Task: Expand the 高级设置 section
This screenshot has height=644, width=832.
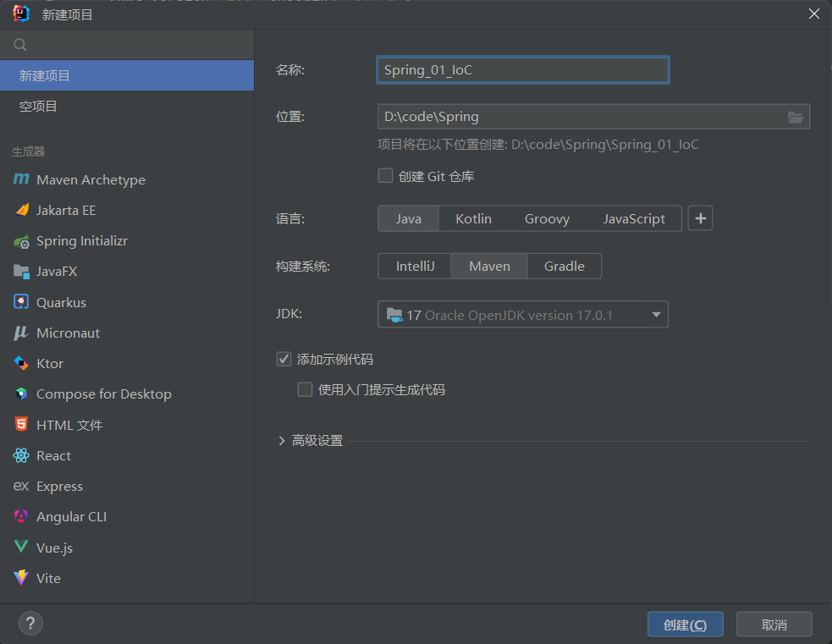Action: (x=282, y=441)
